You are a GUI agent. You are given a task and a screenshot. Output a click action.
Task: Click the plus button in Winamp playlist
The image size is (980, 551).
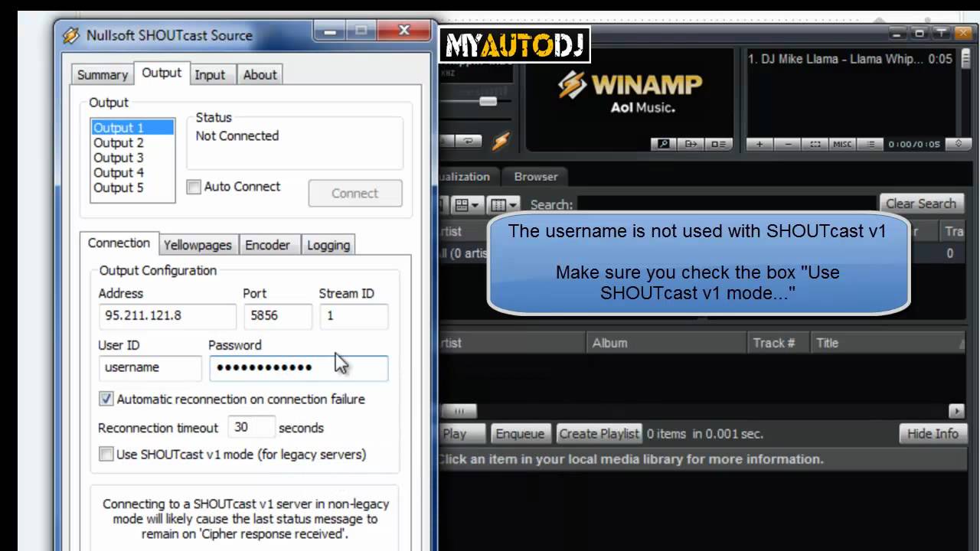tap(759, 144)
